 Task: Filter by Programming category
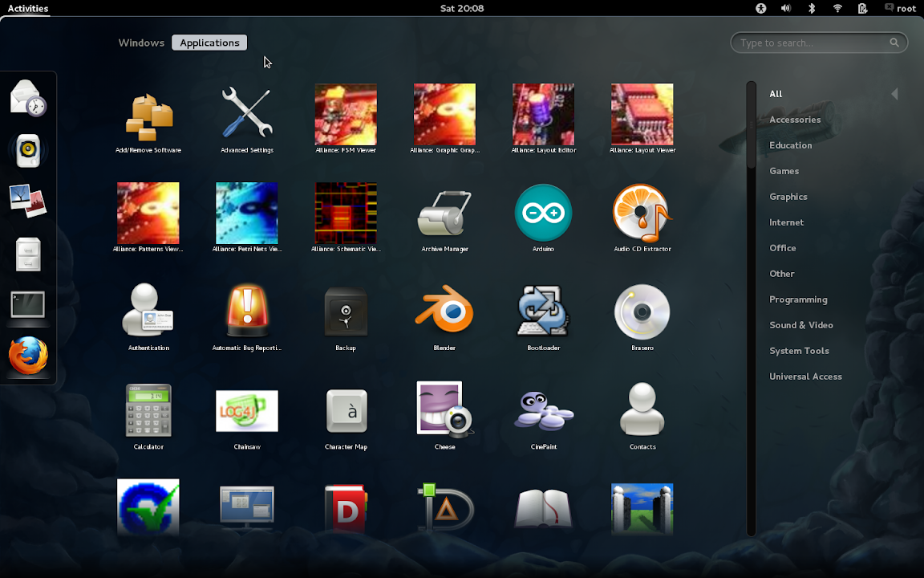click(x=798, y=299)
